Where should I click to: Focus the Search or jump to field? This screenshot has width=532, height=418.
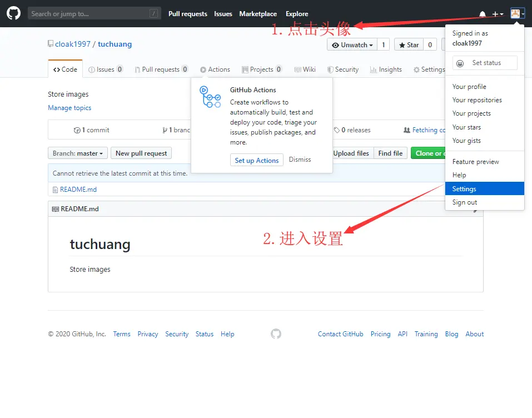point(95,13)
